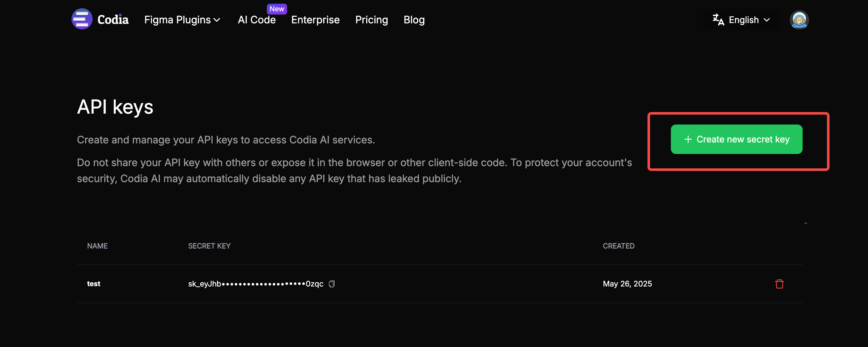The height and width of the screenshot is (347, 868).
Task: Click the masked key sk_eyJhb...0zqc
Action: pos(255,284)
